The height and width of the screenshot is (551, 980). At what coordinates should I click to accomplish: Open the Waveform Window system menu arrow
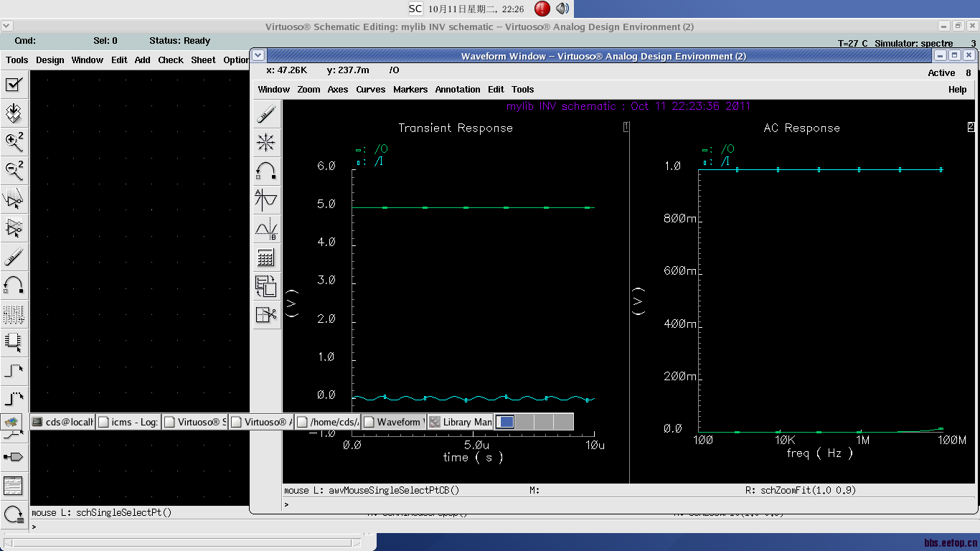click(258, 55)
